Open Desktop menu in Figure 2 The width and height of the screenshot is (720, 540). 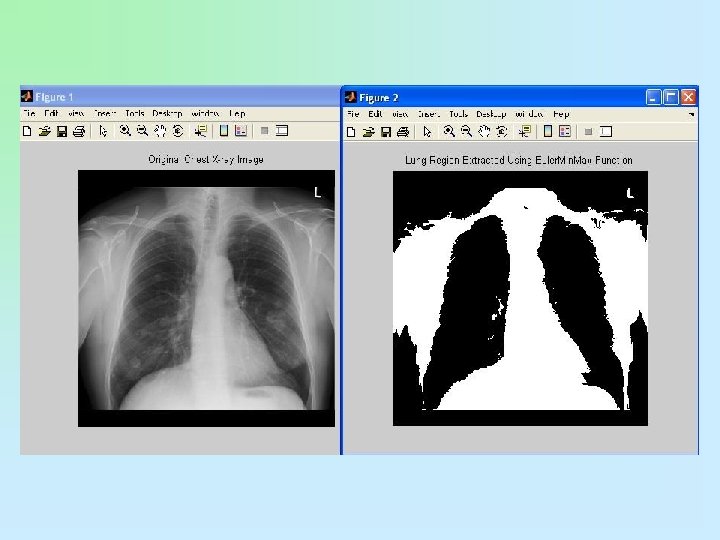pyautogui.click(x=491, y=114)
